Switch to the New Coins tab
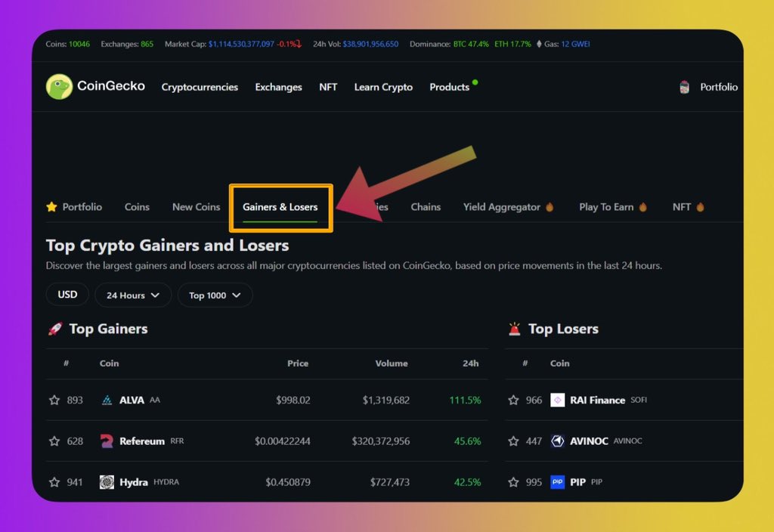 point(196,207)
